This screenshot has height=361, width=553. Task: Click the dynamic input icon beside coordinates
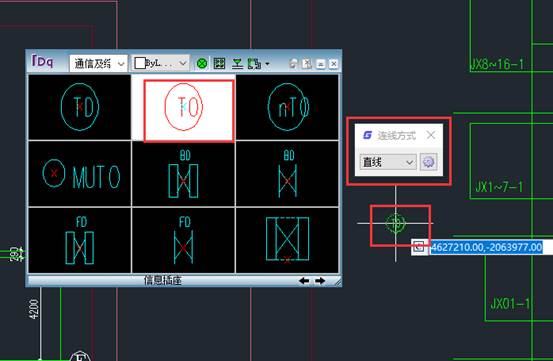tap(419, 247)
